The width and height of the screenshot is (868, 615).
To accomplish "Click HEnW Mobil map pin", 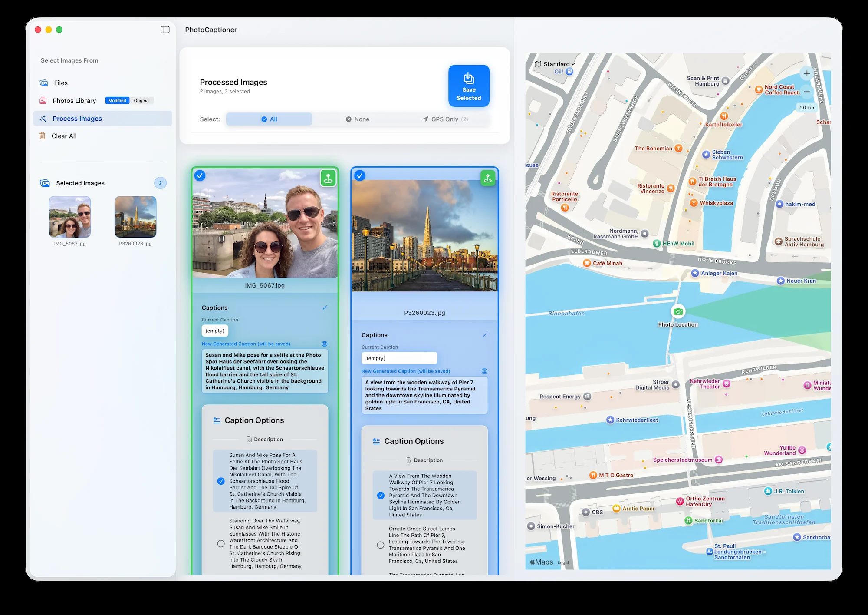I will [657, 244].
